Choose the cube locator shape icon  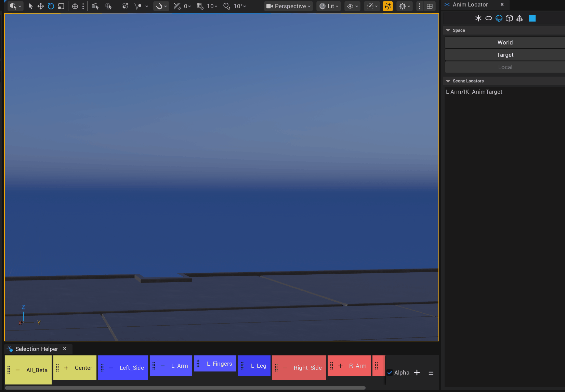pos(509,18)
